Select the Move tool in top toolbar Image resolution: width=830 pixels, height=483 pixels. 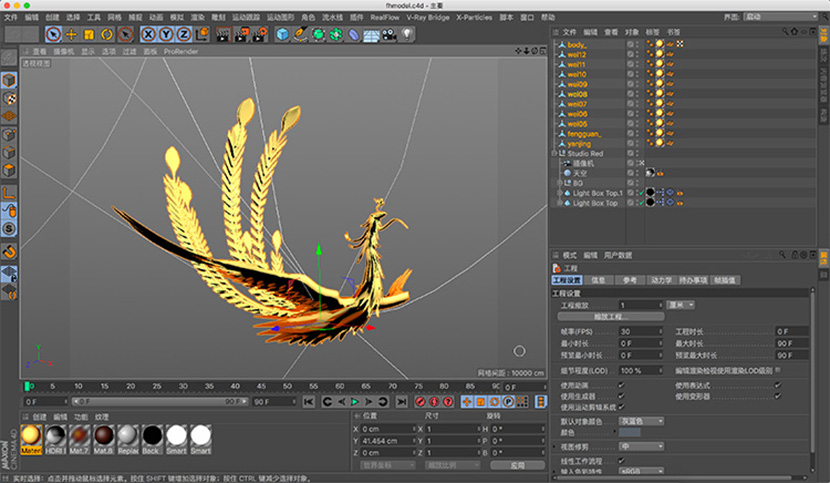pyautogui.click(x=70, y=34)
